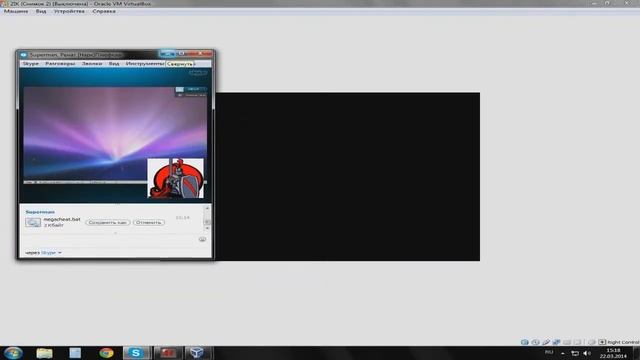Click the VirtualBox optical disk status icon
640x360 pixels.
[x=536, y=342]
